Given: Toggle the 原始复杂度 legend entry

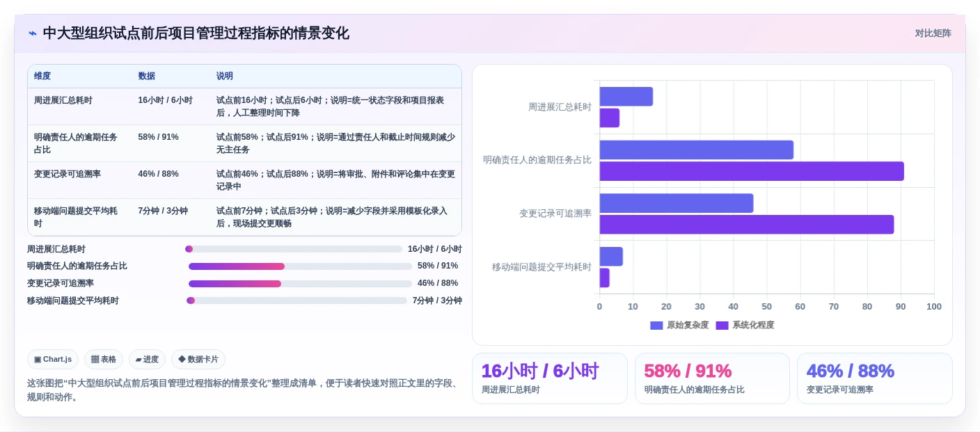Looking at the screenshot, I should [679, 325].
